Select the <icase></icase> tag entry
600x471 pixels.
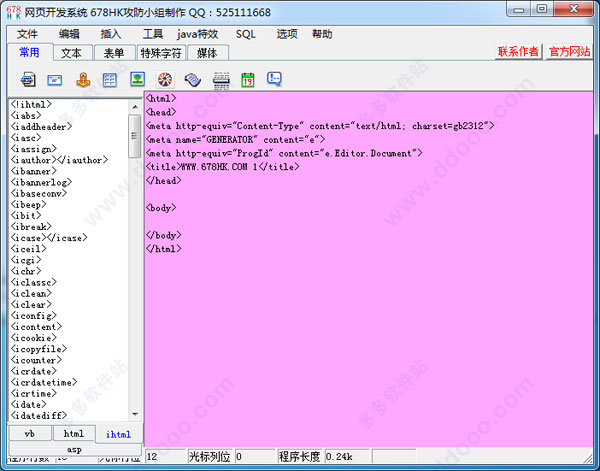[49, 238]
